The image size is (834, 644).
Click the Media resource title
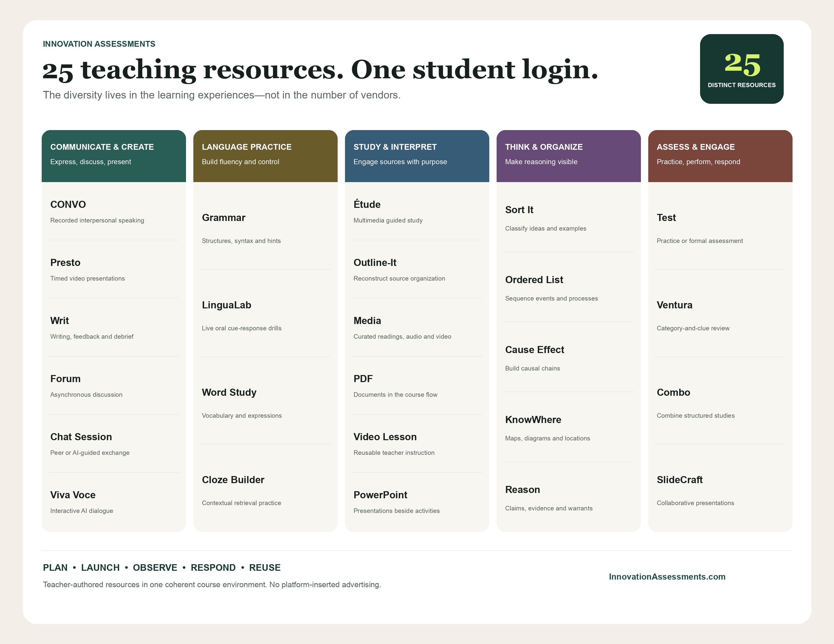(367, 320)
